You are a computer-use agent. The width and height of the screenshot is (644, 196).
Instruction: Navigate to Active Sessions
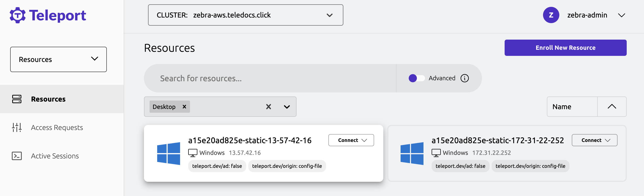click(x=55, y=156)
